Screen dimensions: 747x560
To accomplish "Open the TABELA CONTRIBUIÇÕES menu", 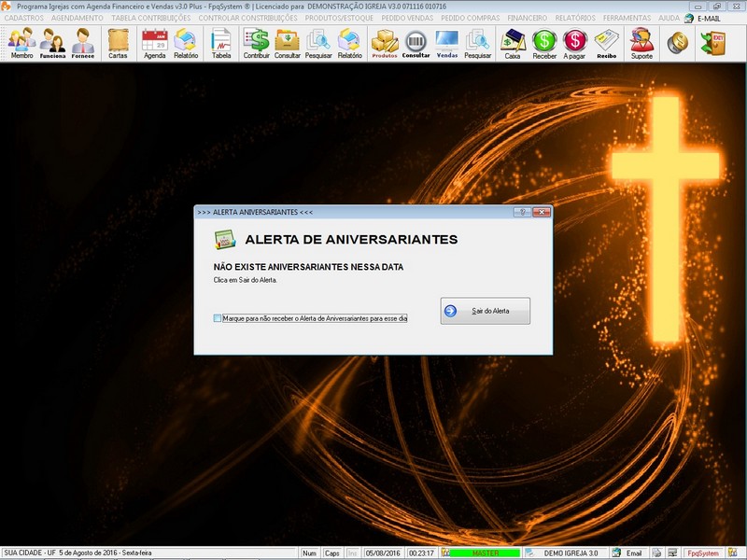I will pyautogui.click(x=151, y=18).
